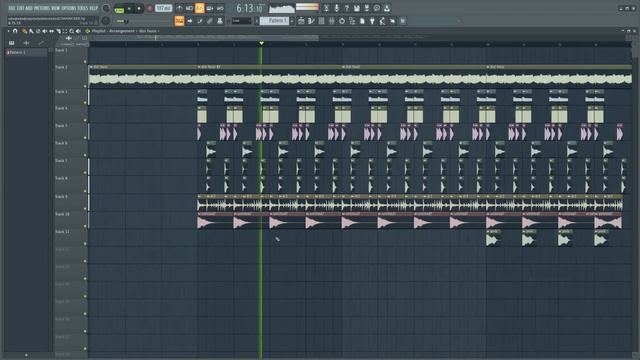Image resolution: width=640 pixels, height=360 pixels.
Task: Mute Track 6 with its green dot
Action: pos(85,155)
